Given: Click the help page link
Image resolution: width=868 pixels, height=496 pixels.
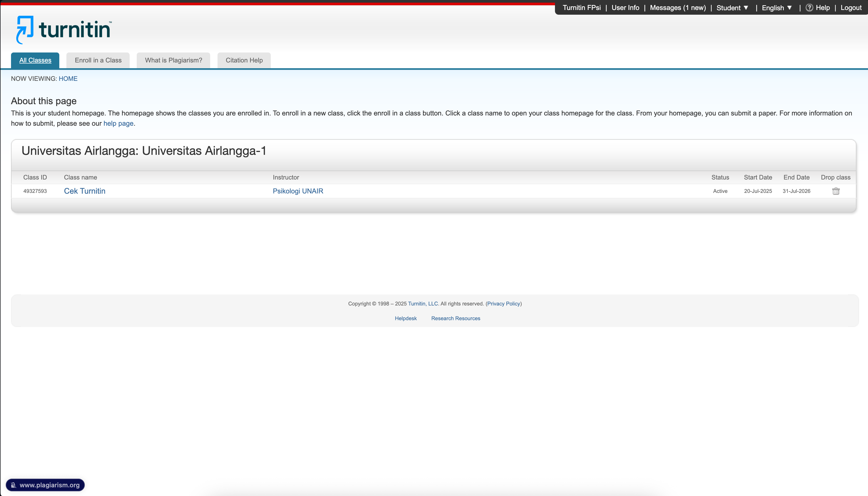Looking at the screenshot, I should pos(118,123).
